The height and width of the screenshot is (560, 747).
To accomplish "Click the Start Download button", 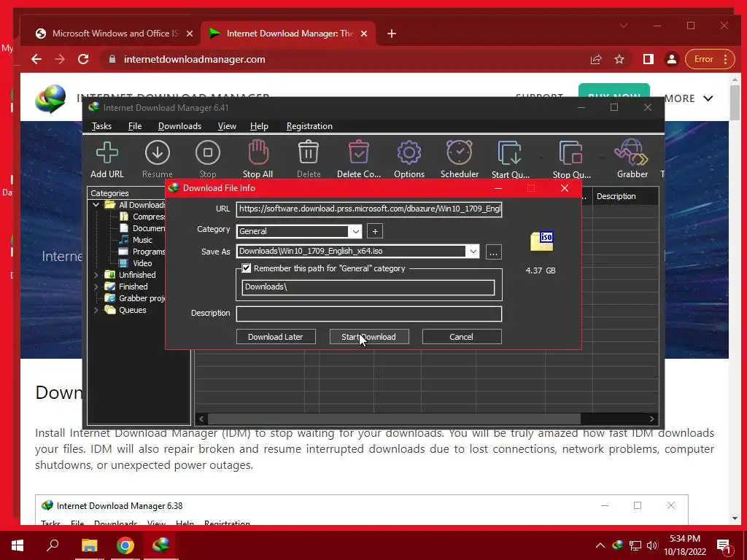I will click(x=368, y=337).
